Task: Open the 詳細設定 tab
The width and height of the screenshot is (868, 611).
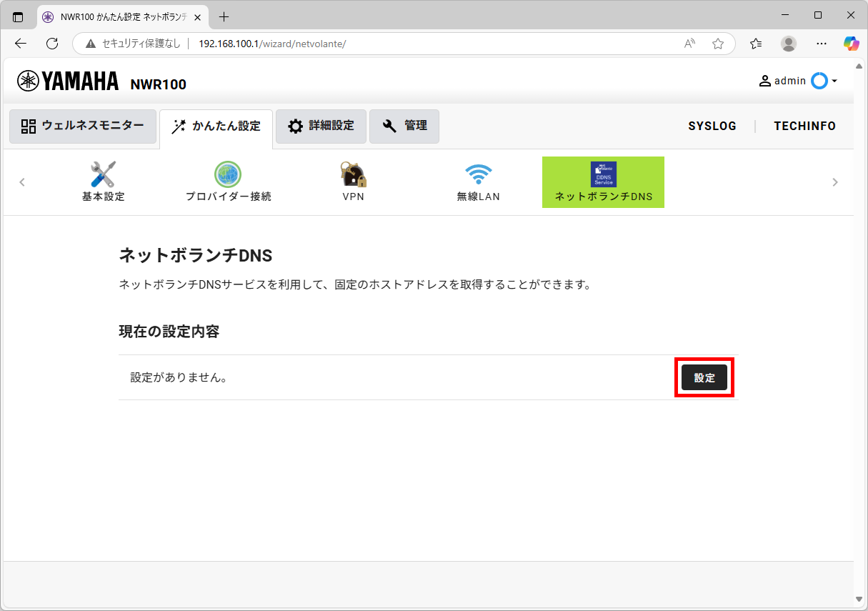Action: tap(321, 126)
